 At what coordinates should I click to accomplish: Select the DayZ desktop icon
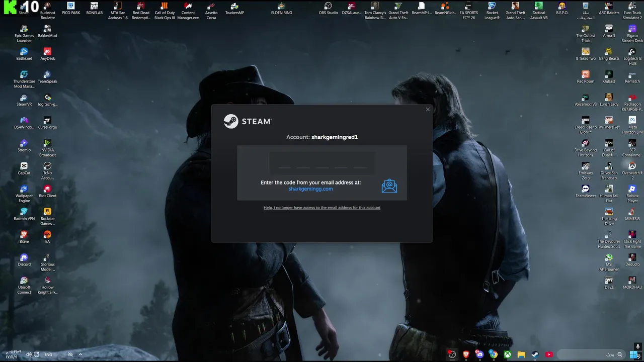(609, 283)
